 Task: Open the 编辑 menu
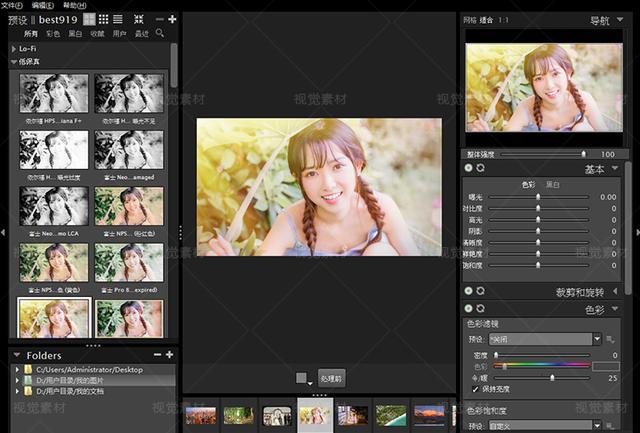click(43, 5)
